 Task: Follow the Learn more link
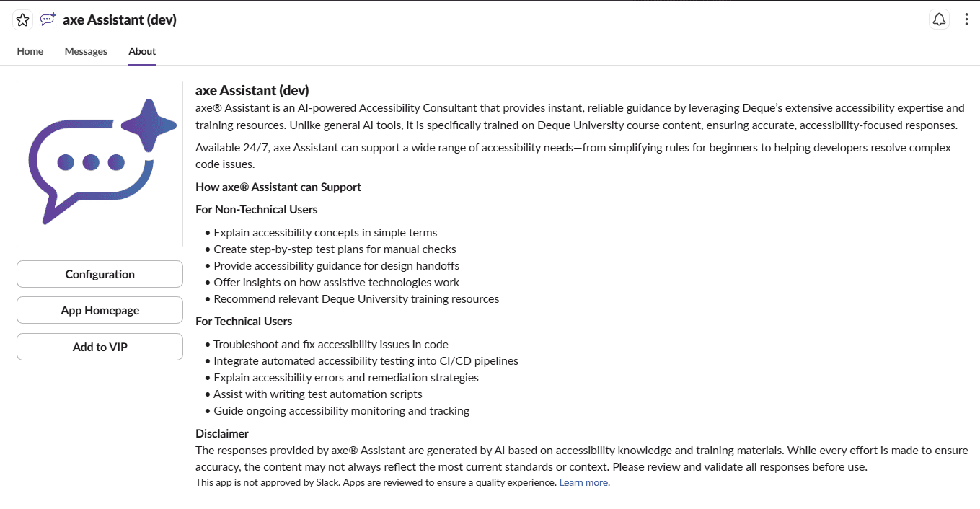(583, 482)
